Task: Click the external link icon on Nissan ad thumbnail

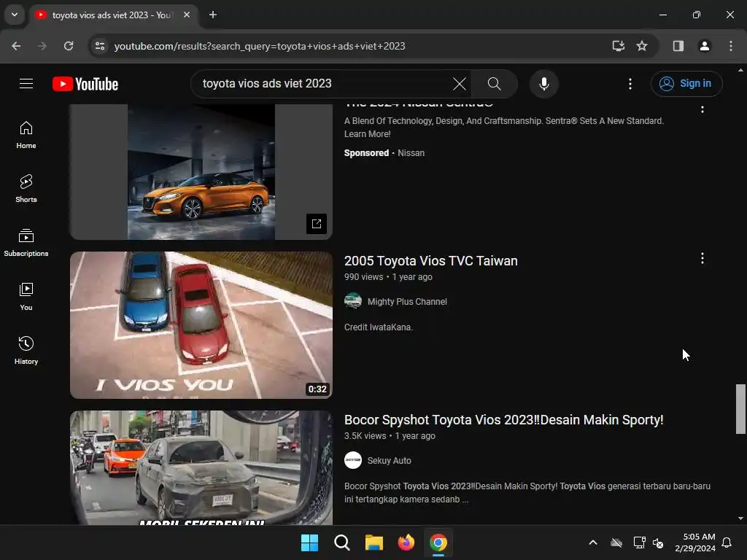Action: click(x=317, y=224)
